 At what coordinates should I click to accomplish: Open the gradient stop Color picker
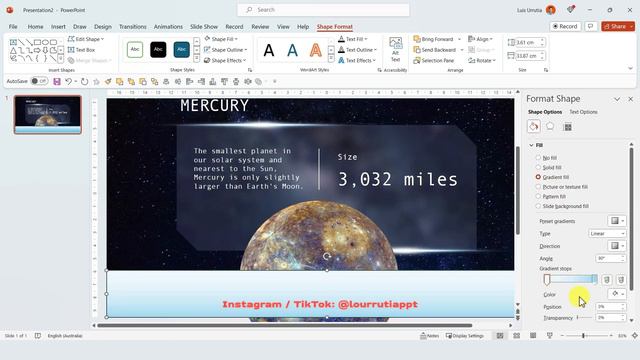point(617,294)
